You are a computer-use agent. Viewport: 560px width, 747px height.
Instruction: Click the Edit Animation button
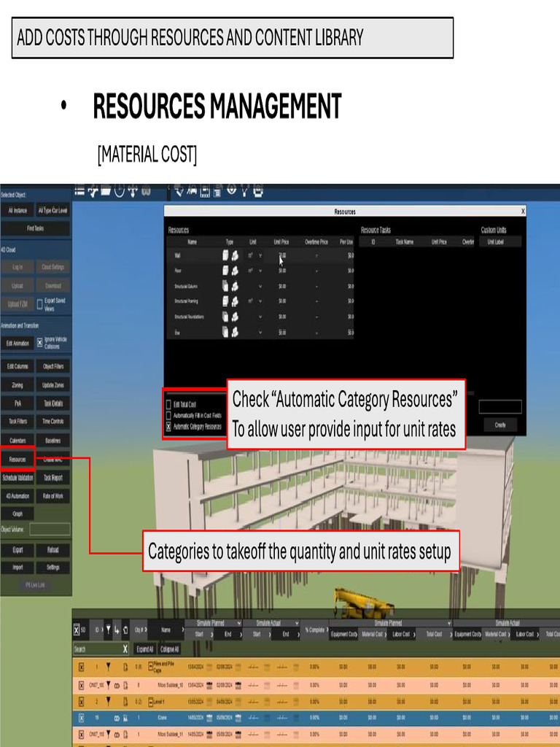tap(17, 343)
